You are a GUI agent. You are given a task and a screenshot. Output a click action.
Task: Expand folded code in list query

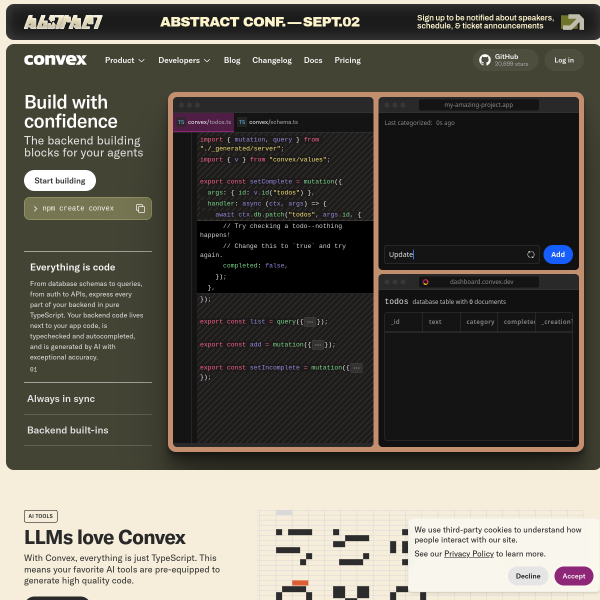coord(310,322)
